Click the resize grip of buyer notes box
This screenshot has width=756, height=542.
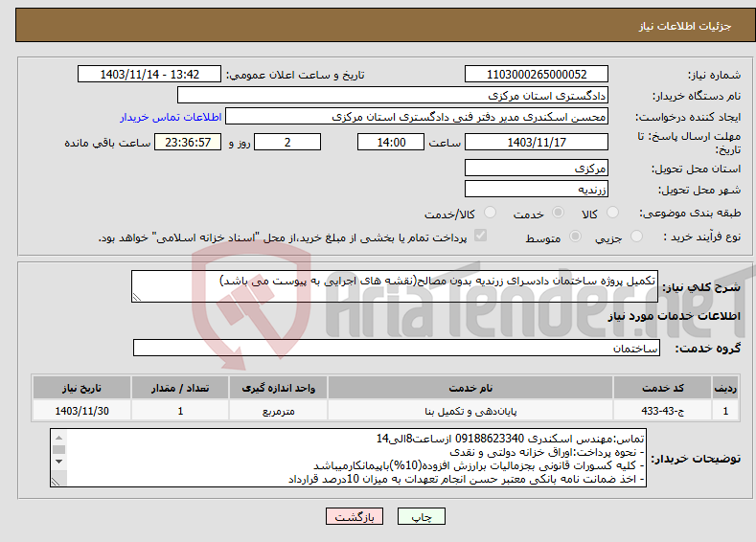[x=56, y=481]
